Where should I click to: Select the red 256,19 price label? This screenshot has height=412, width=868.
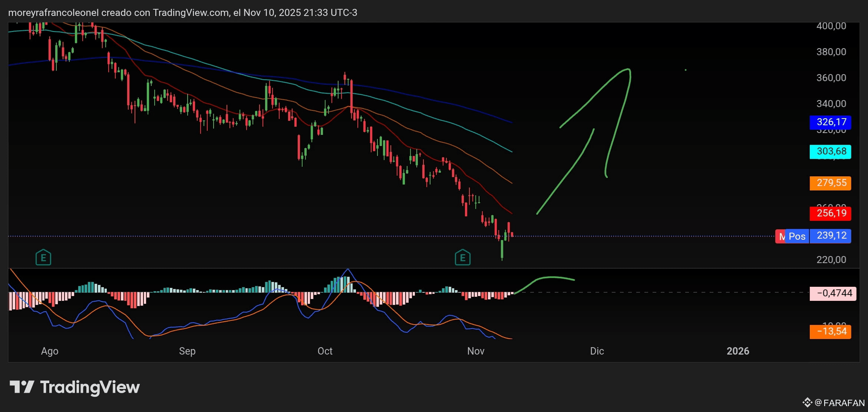(830, 213)
